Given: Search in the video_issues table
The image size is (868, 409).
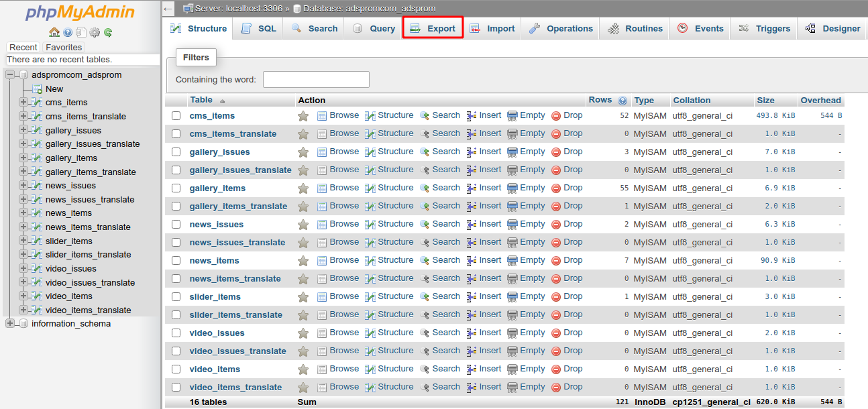Looking at the screenshot, I should (x=440, y=333).
